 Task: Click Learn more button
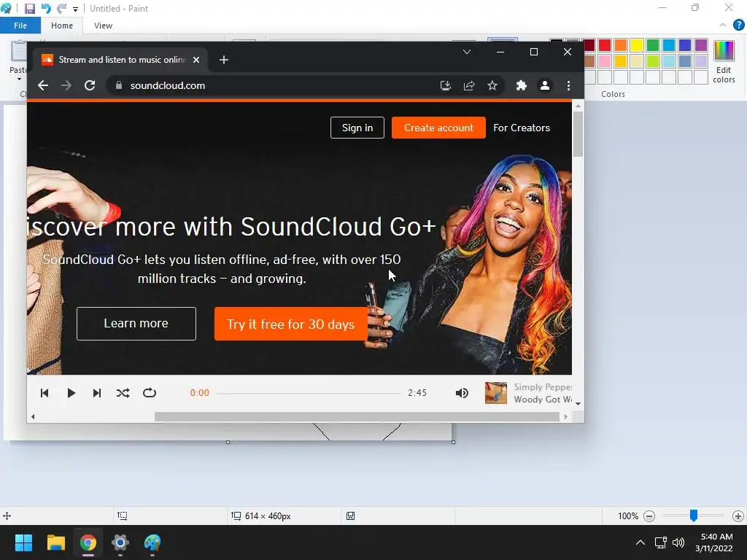(136, 324)
